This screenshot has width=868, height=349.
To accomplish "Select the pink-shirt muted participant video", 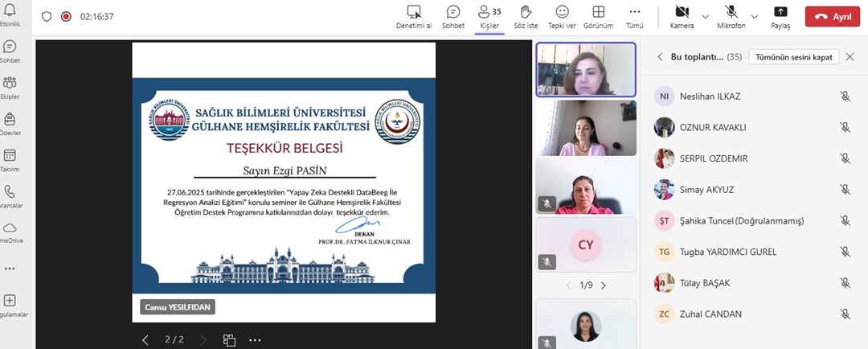I will (x=586, y=186).
